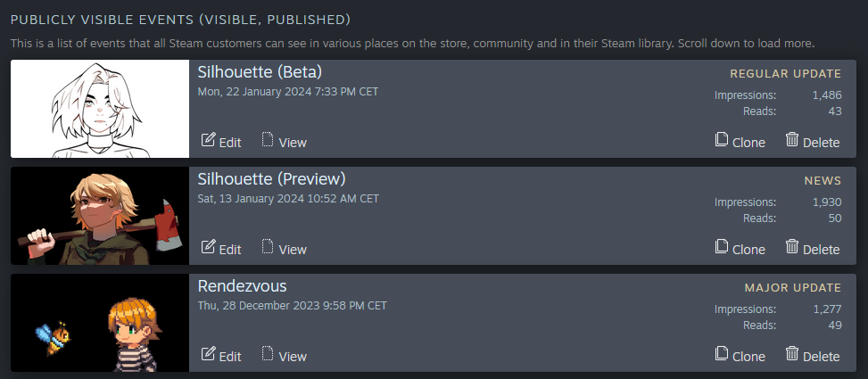868x379 pixels.
Task: Open the Silhouette (Beta) event title
Action: click(x=260, y=72)
